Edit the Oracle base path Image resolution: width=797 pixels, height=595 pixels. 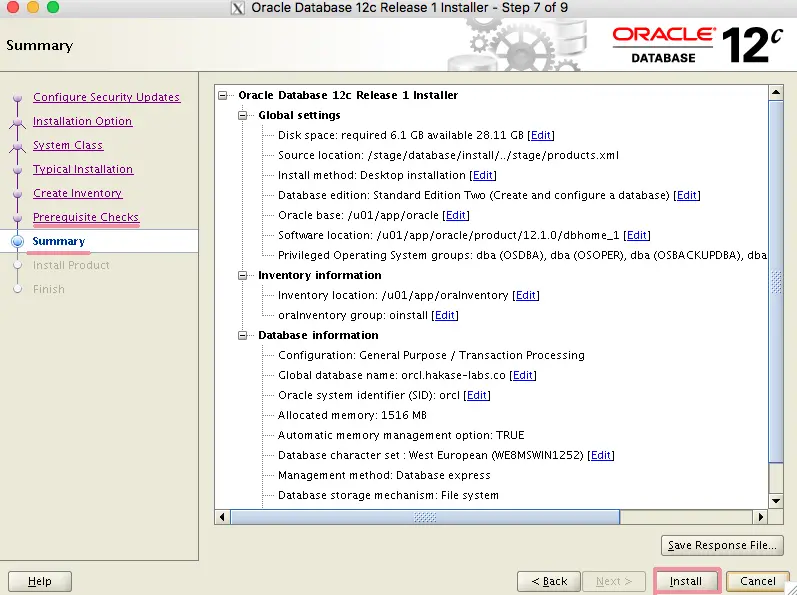coord(455,215)
